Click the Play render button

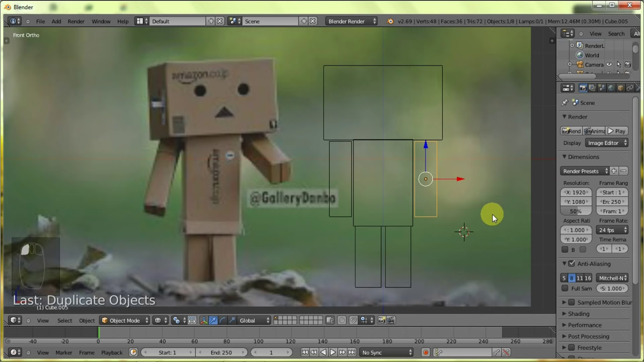[x=616, y=131]
